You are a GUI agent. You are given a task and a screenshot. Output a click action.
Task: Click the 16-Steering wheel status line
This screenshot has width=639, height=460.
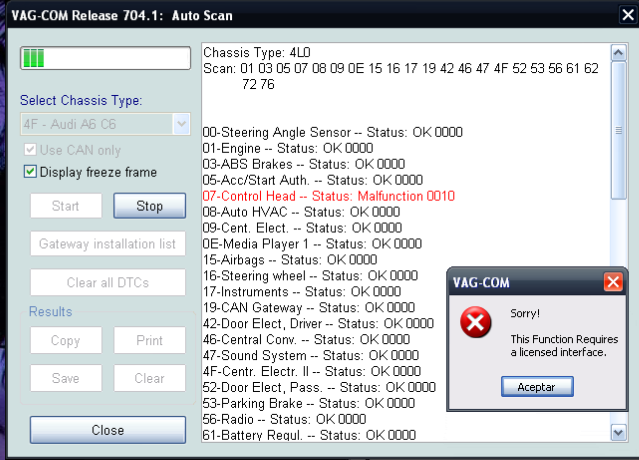tap(310, 276)
